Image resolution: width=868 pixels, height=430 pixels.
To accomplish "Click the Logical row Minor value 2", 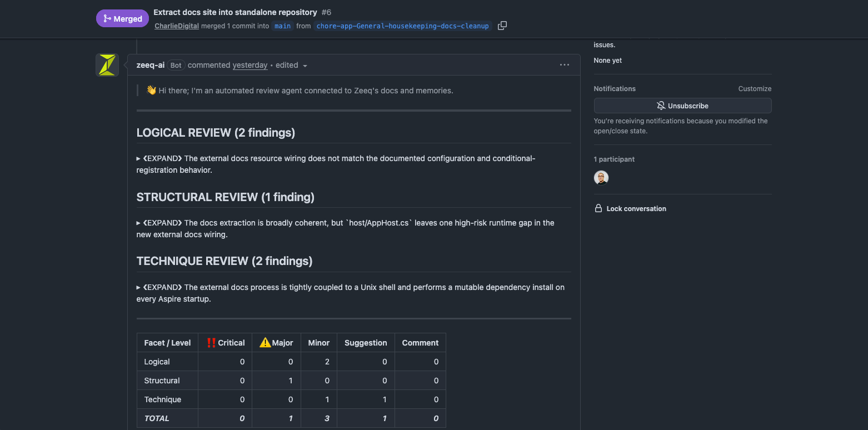I will pos(327,362).
